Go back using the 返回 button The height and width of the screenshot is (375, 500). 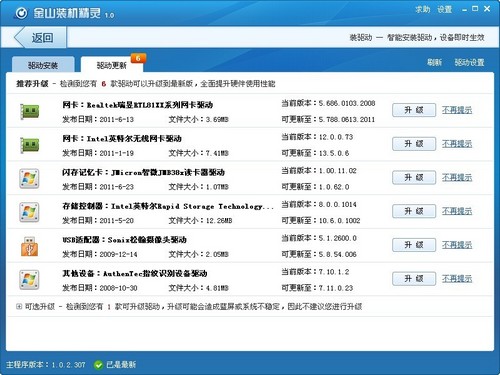pos(40,37)
